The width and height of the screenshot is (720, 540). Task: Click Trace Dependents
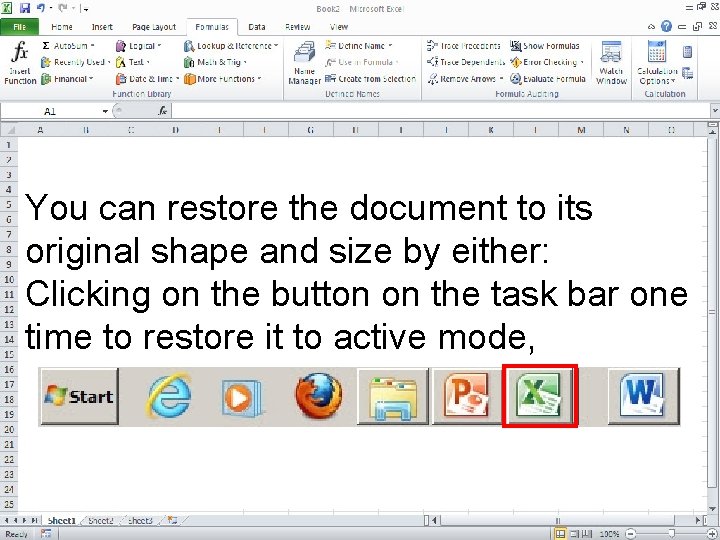point(466,62)
